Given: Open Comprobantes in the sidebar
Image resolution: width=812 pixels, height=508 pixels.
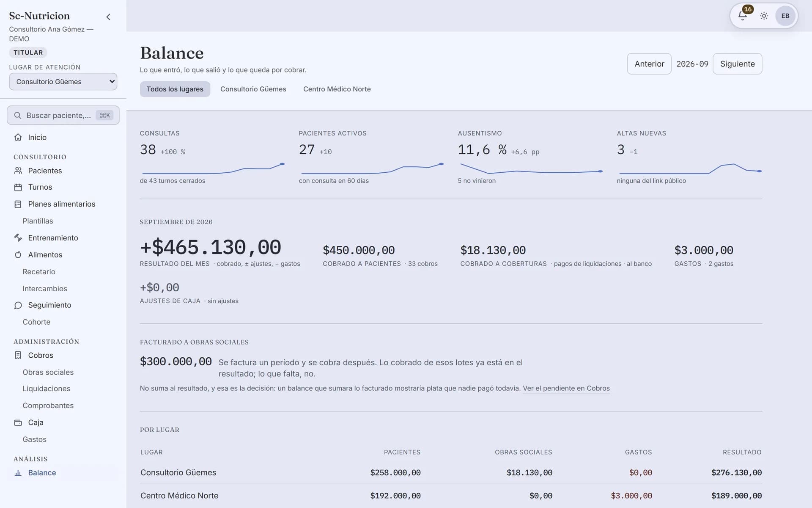Looking at the screenshot, I should click(48, 406).
